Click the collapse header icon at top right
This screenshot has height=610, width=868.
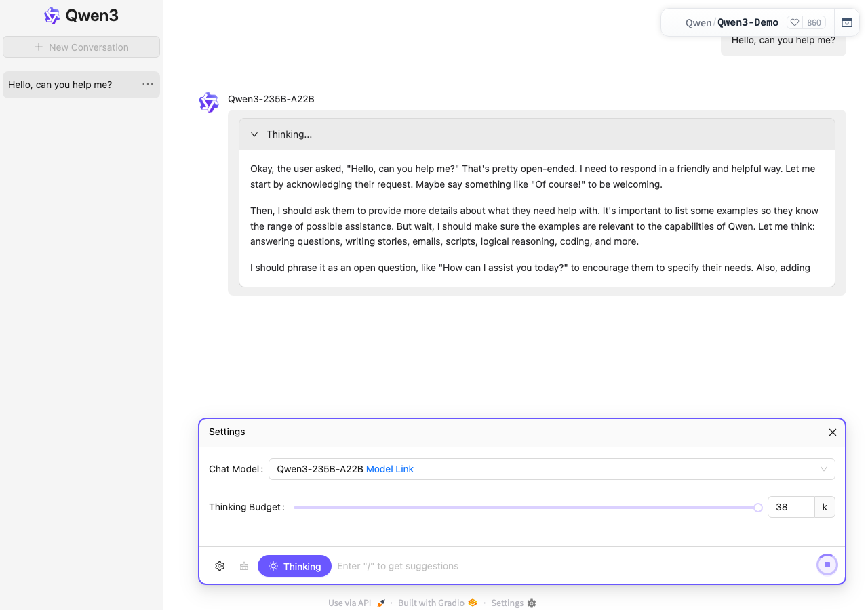click(x=847, y=22)
